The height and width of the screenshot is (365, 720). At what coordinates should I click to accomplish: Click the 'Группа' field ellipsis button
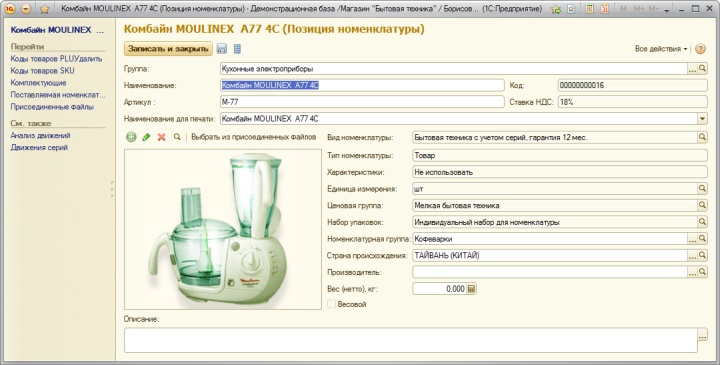click(692, 69)
